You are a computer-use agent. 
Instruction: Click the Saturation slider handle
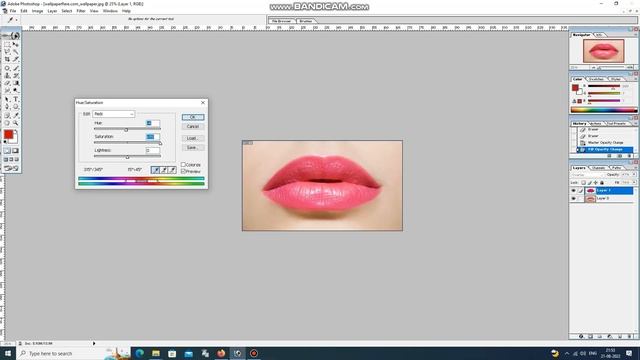coord(160,143)
